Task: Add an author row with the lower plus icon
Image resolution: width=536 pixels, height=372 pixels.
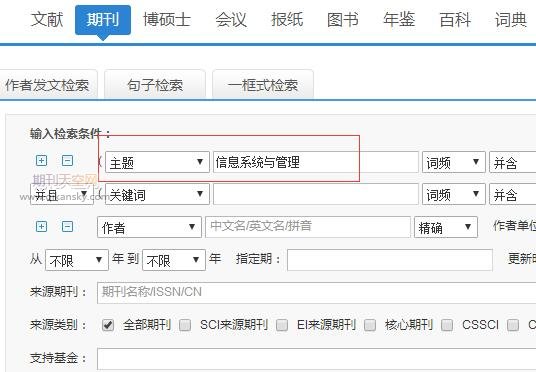Action: click(41, 226)
